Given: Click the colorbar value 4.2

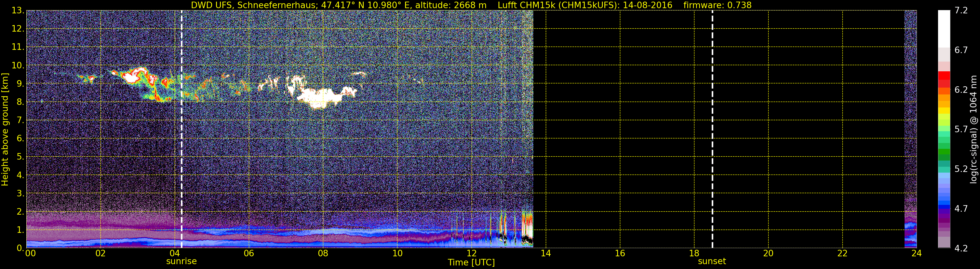Looking at the screenshot, I should coord(961,248).
